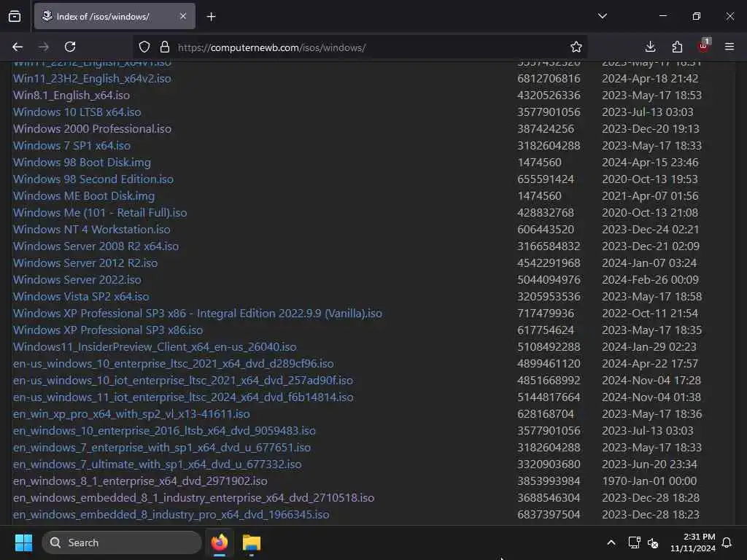Click the taskbar Search box
Image resolution: width=747 pixels, height=560 pixels.
pyautogui.click(x=122, y=542)
